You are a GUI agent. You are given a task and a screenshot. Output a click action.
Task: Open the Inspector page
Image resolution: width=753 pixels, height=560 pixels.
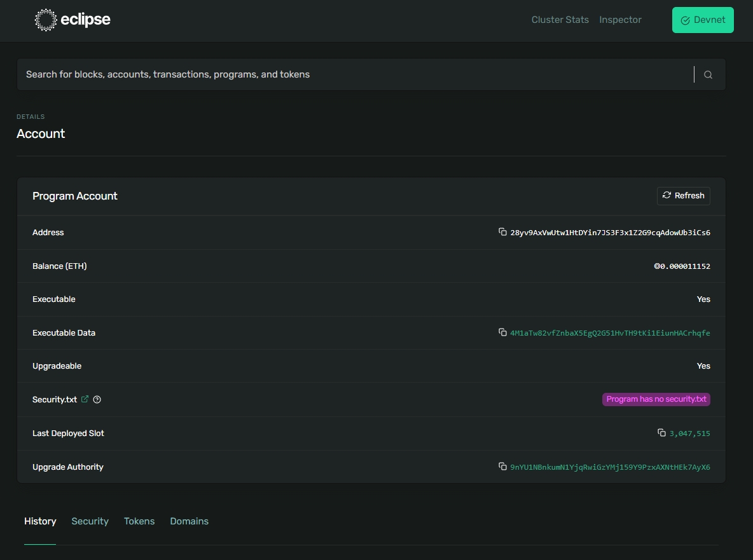tap(620, 20)
